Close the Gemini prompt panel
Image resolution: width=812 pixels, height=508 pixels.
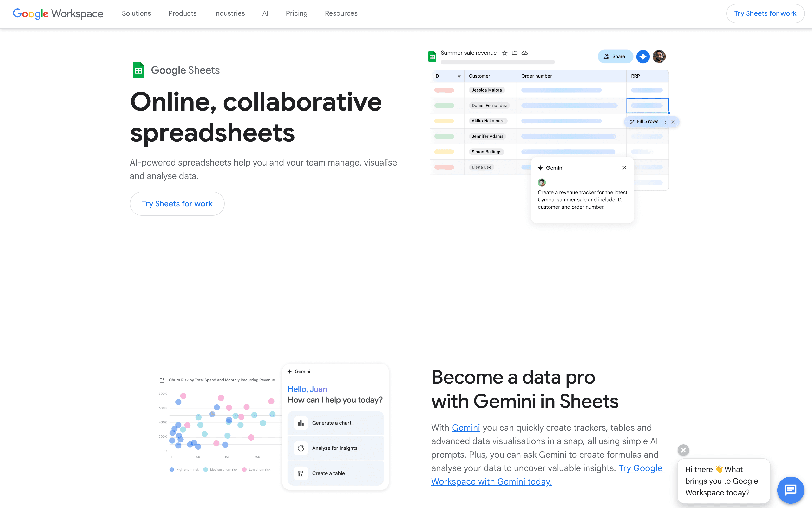(624, 168)
